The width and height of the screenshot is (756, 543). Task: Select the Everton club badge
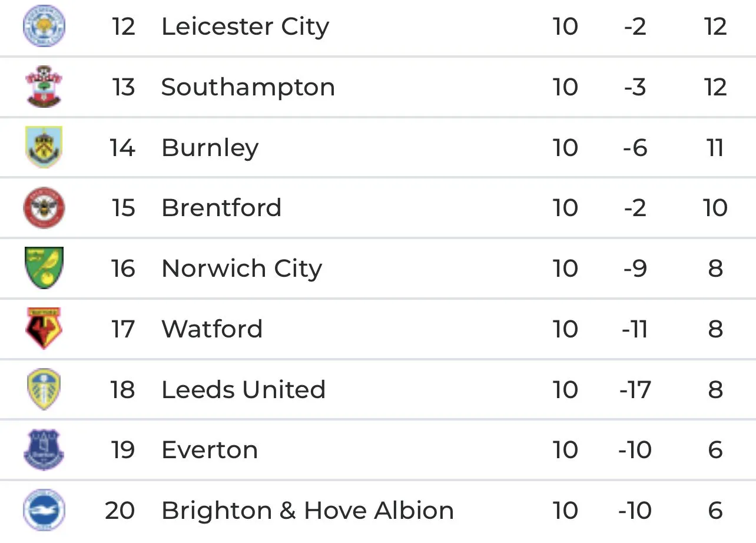tap(44, 450)
